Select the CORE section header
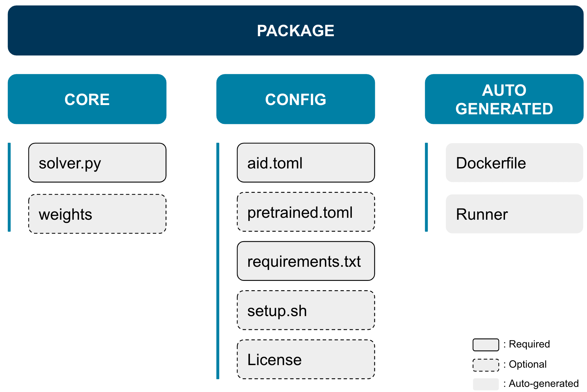 (x=87, y=99)
